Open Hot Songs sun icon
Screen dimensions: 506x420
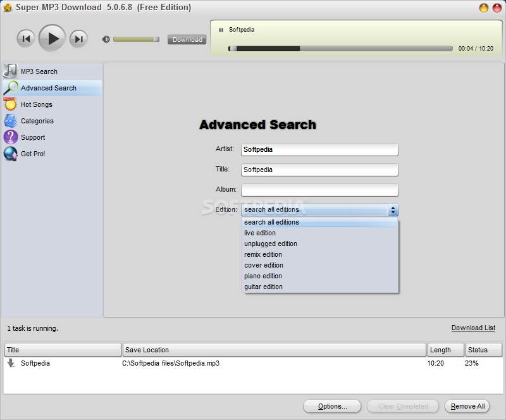10,104
